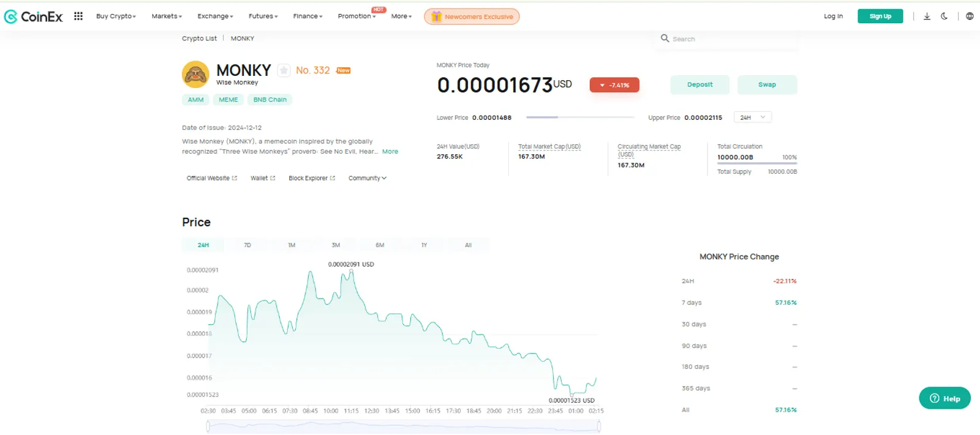Select the 6M chart tab
This screenshot has width=980, height=435.
[380, 245]
